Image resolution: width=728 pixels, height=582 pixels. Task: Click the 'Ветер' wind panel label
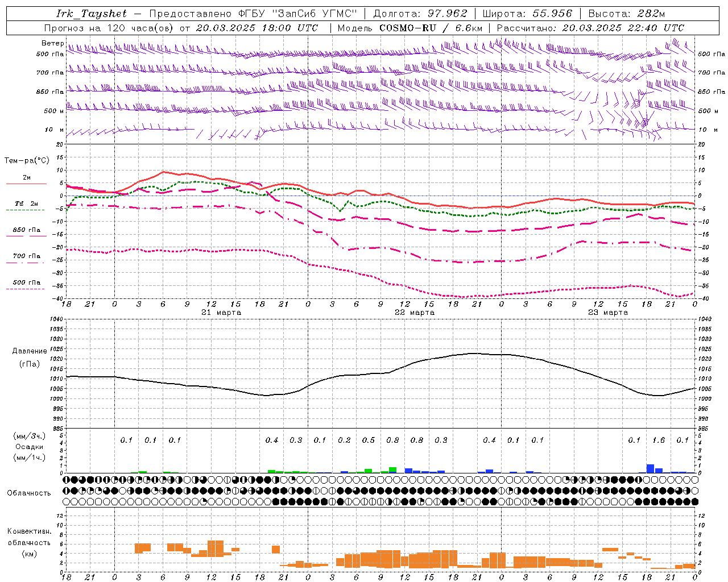pos(52,43)
